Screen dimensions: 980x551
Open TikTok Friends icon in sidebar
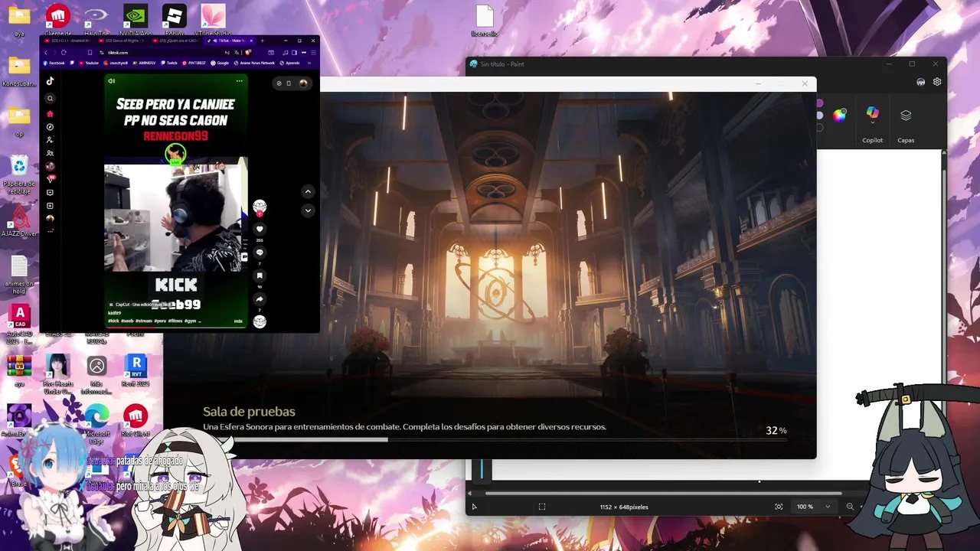tap(50, 153)
